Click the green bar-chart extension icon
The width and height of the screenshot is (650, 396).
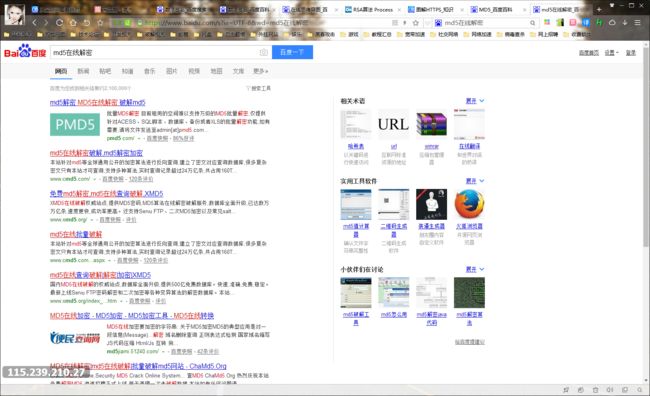560,23
